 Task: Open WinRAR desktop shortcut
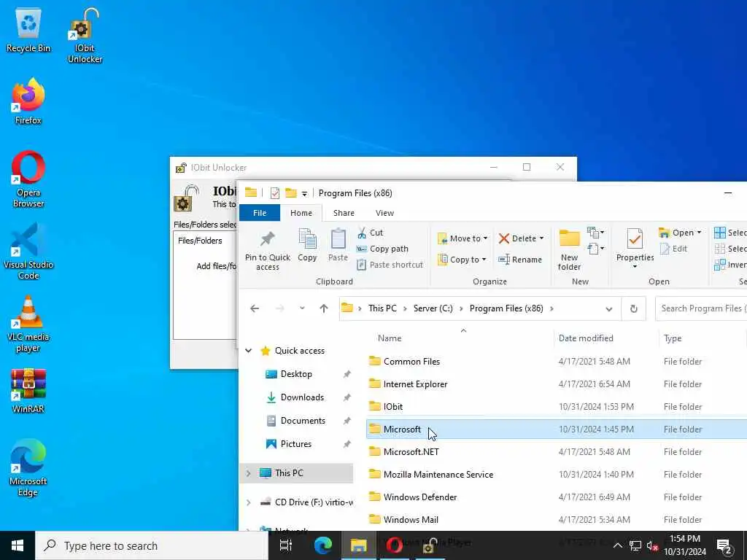tap(28, 391)
